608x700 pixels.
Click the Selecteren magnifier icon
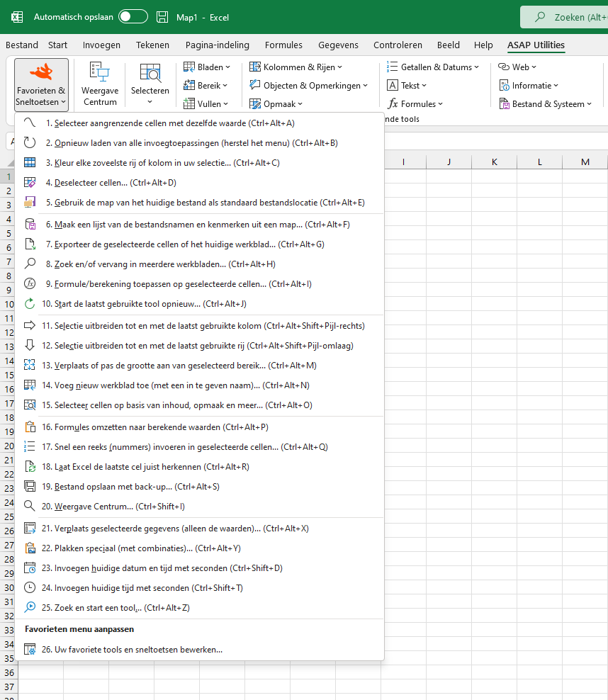150,72
